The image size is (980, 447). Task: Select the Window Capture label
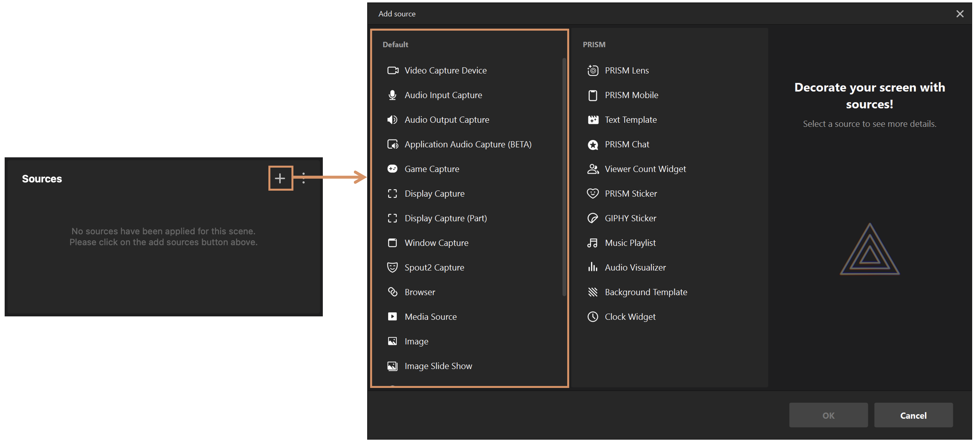(436, 243)
